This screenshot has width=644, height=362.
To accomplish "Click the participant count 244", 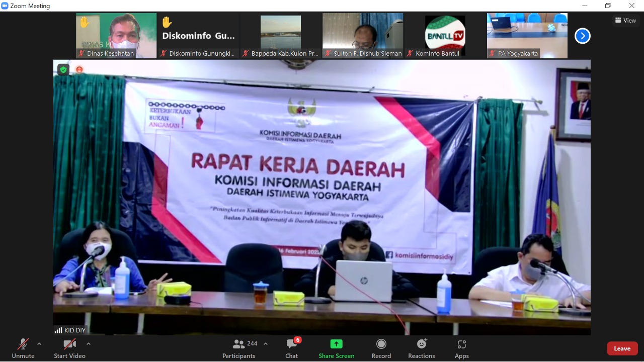I will click(x=253, y=343).
